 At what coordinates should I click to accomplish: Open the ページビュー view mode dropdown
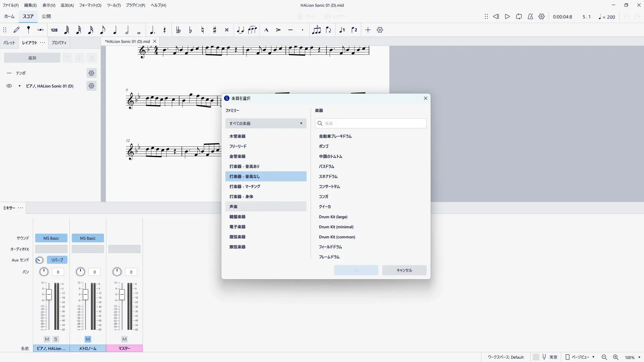point(581,357)
